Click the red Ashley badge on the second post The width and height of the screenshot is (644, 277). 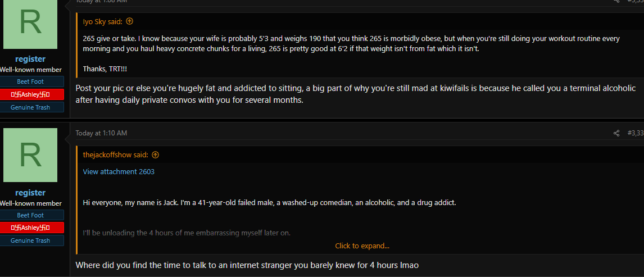click(30, 228)
